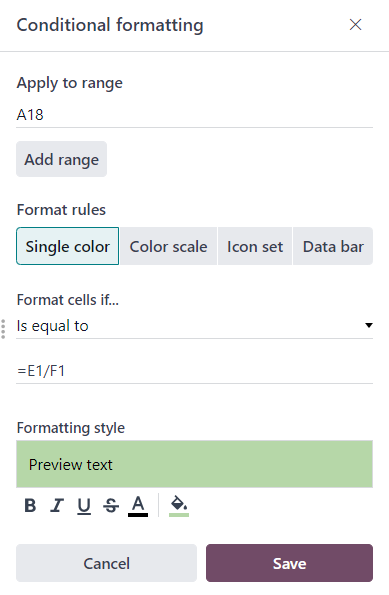
Task: Toggle strikethrough formatting style
Action: click(111, 505)
